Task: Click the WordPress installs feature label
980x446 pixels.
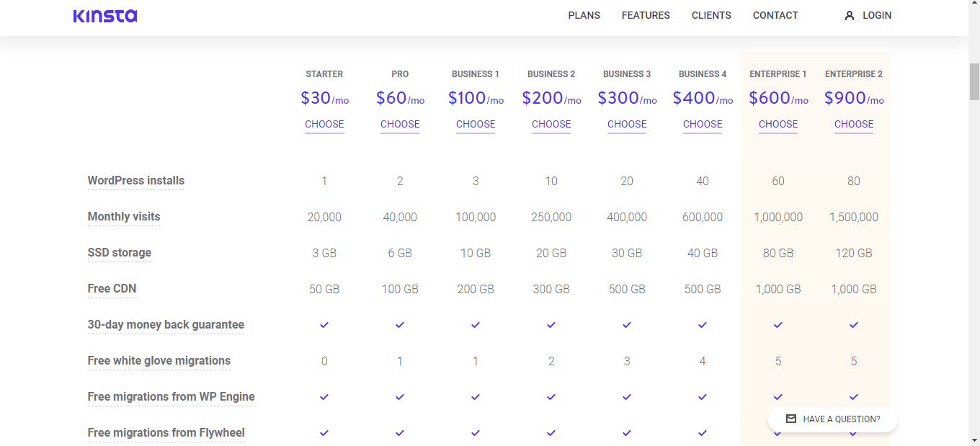Action: click(x=136, y=181)
